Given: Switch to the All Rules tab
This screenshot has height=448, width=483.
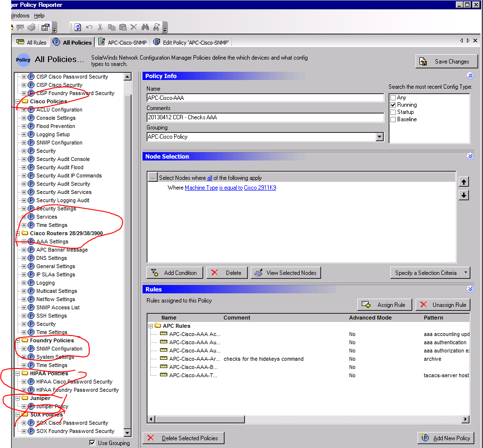Looking at the screenshot, I should [32, 42].
